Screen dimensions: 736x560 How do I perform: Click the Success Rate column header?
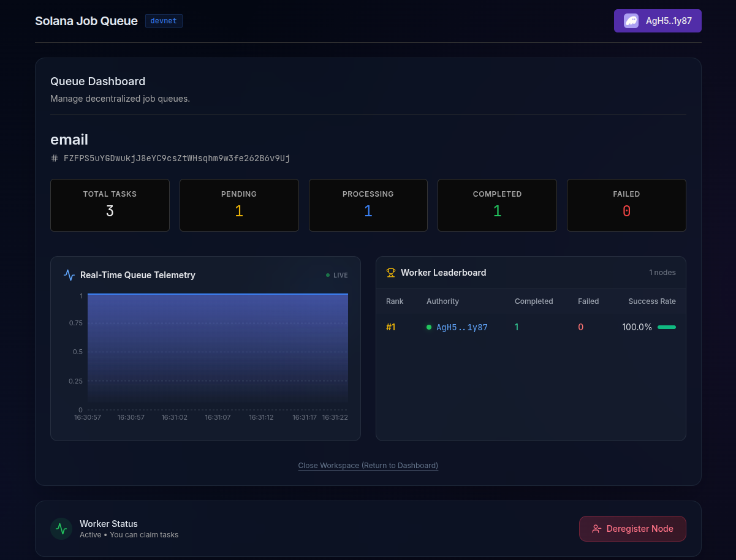pos(652,301)
